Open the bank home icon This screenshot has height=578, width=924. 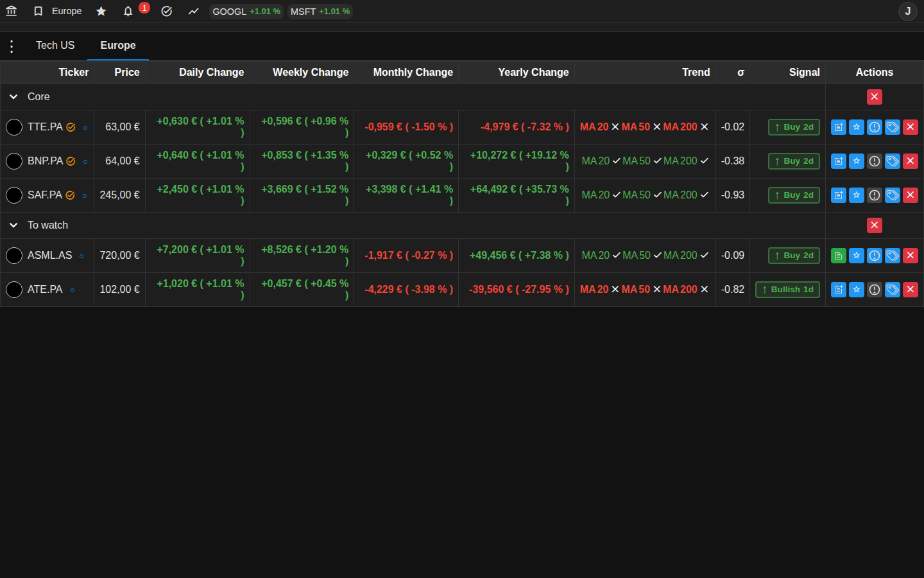[12, 11]
